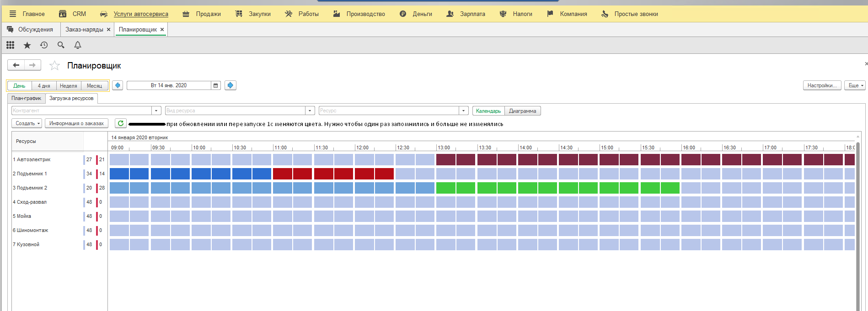Open the History clock icon
868x311 pixels.
click(44, 45)
